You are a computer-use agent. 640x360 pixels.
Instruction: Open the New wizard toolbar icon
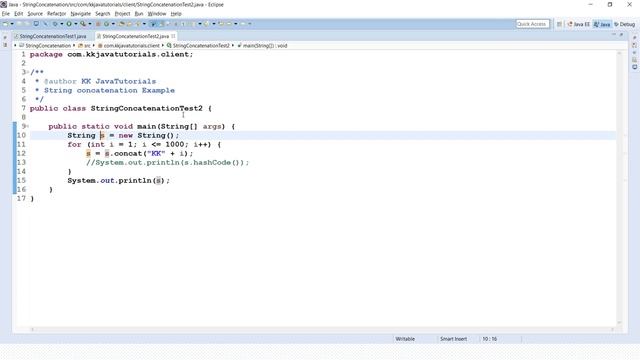[x=5, y=24]
